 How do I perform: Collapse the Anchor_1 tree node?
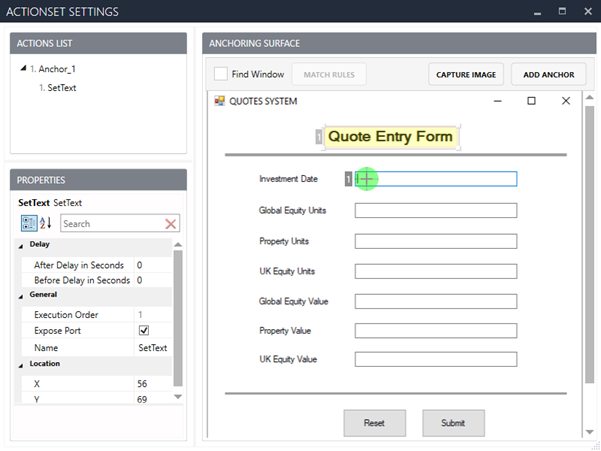coord(23,69)
